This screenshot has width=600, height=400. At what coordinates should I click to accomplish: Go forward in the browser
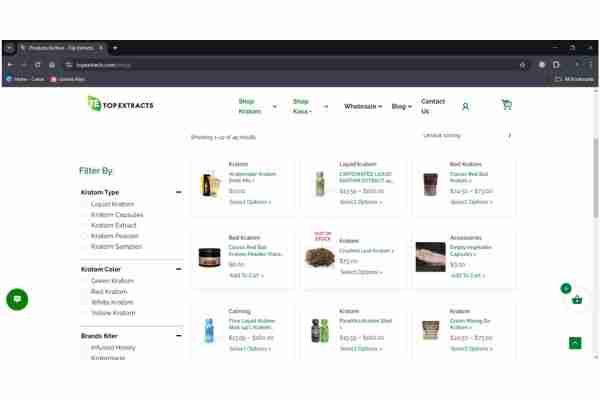point(24,65)
